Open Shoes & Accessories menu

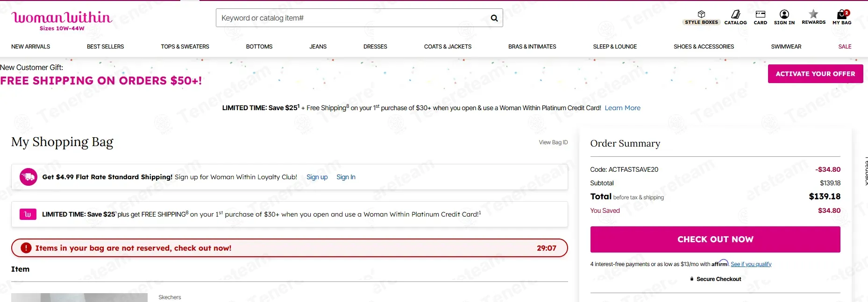704,47
